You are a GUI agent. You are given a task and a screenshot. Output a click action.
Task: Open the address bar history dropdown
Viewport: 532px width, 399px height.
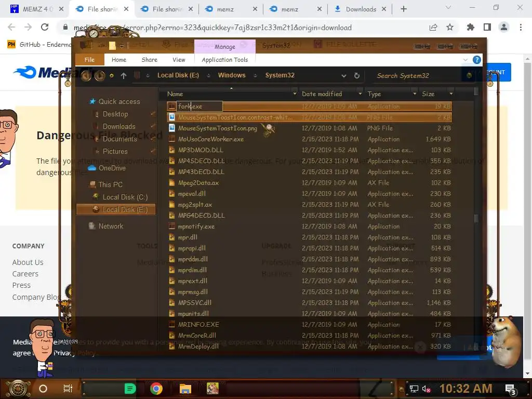tap(344, 76)
